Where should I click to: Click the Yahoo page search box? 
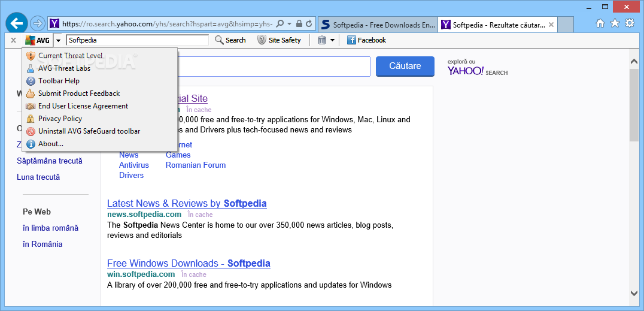(x=274, y=67)
